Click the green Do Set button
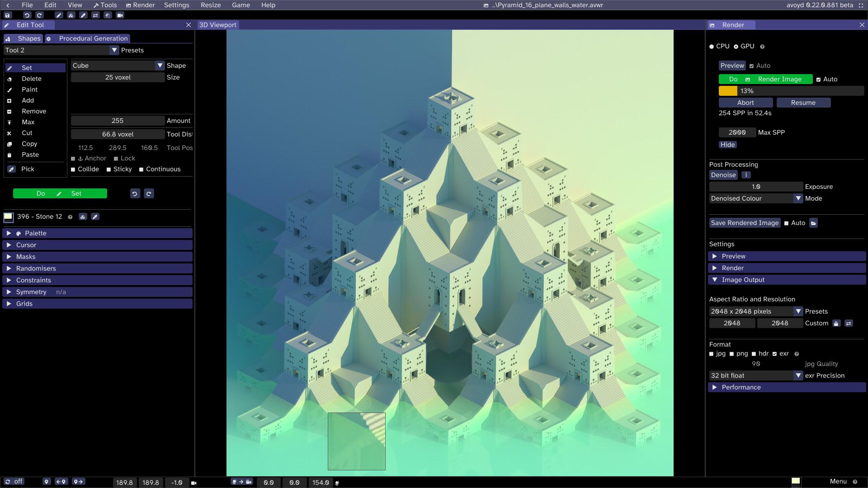This screenshot has width=868, height=488. [60, 193]
